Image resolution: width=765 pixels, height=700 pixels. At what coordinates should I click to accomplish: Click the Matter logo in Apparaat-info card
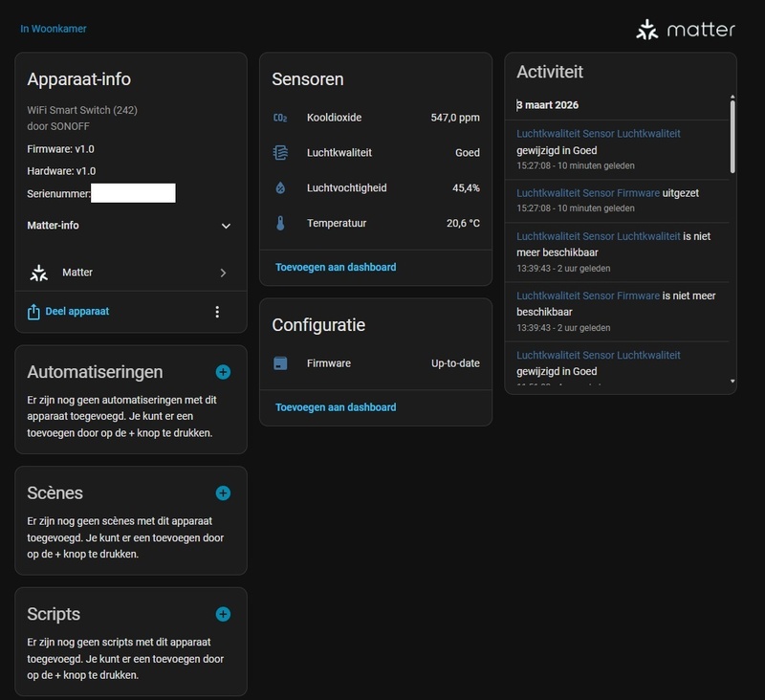point(39,273)
